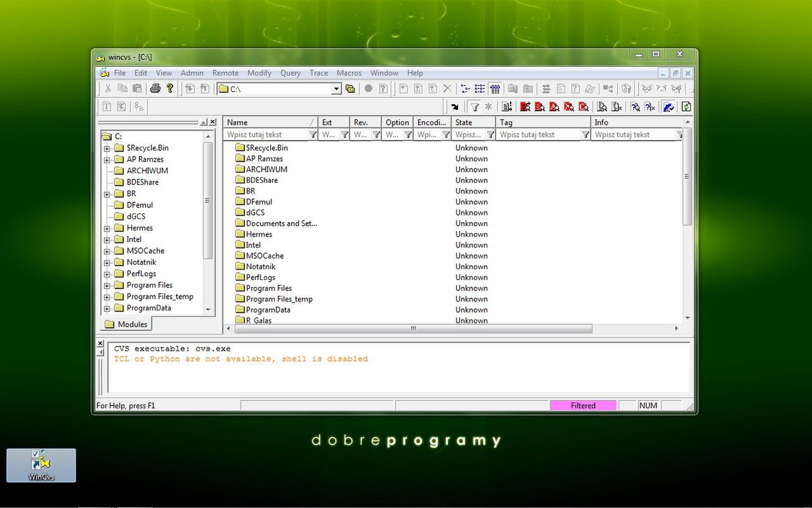Click the Remove selection X icon

447,89
